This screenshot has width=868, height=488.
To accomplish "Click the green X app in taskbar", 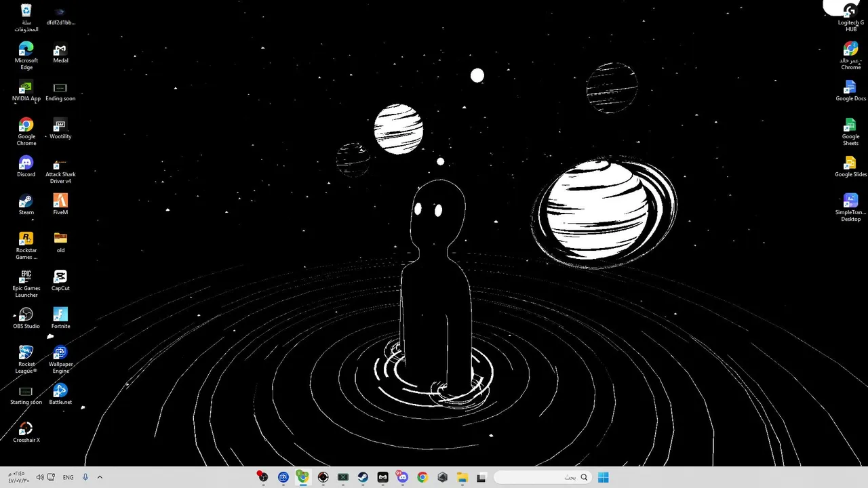I will click(342, 477).
